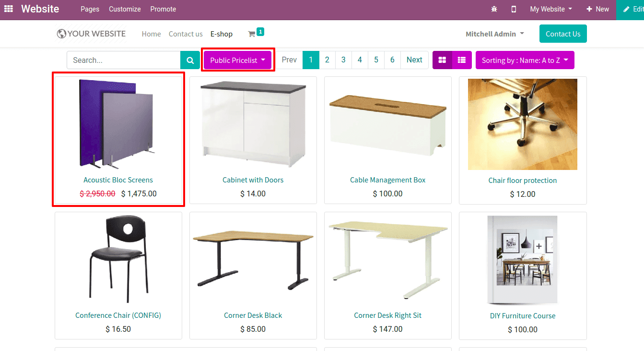Jump to page 4
Screen dimensions: 644x351
click(x=360, y=60)
